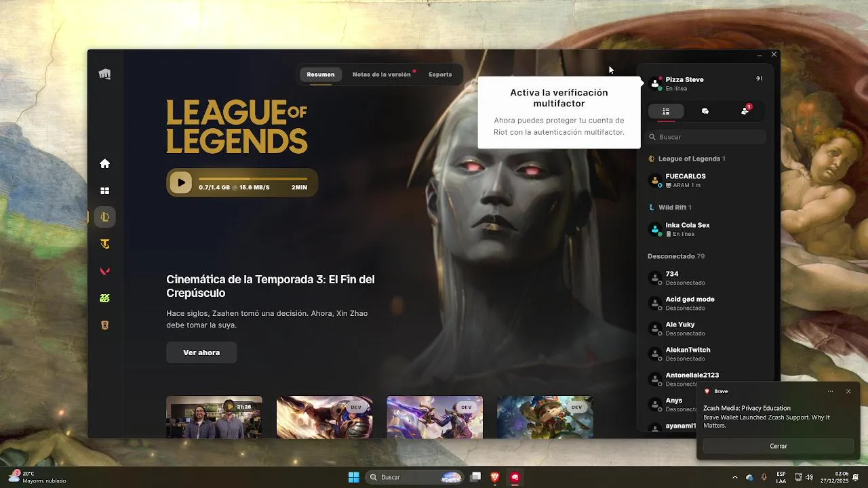Click the Acid ged mode avatar

pos(655,303)
